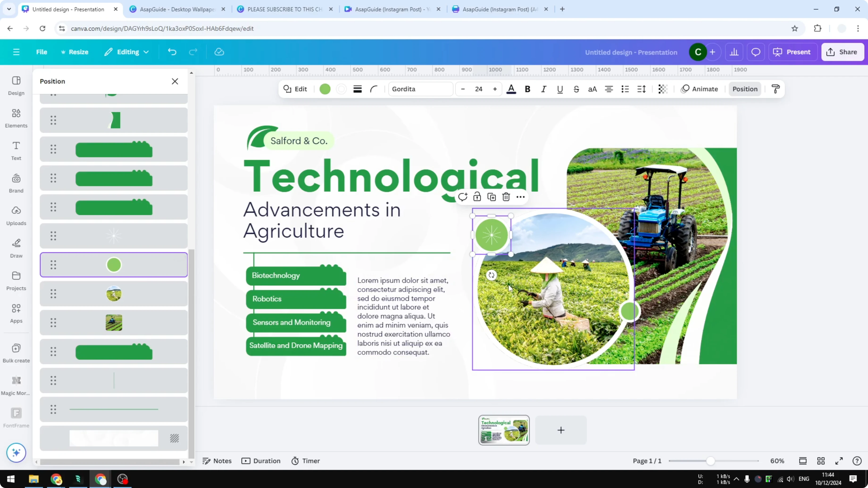Lock the selected element via floating toolbar

(477, 197)
